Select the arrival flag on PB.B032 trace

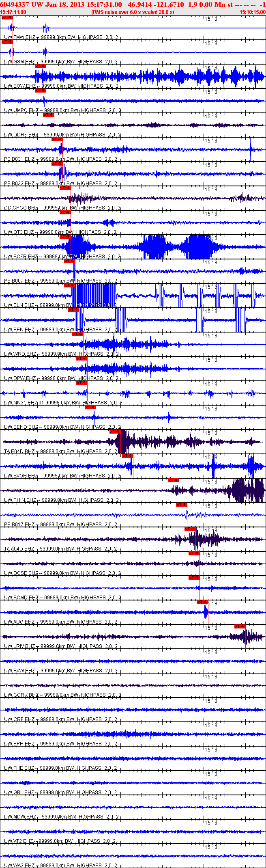click(57, 164)
